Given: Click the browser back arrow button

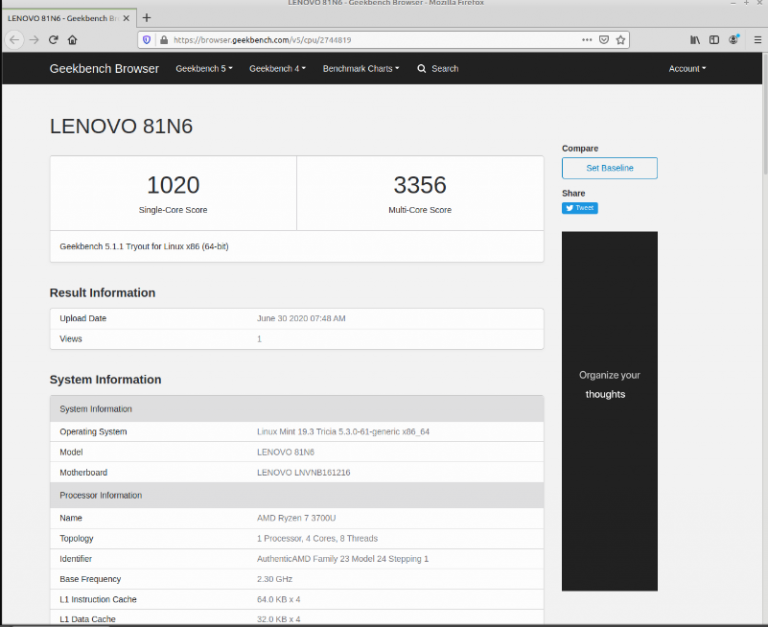Looking at the screenshot, I should pyautogui.click(x=15, y=40).
